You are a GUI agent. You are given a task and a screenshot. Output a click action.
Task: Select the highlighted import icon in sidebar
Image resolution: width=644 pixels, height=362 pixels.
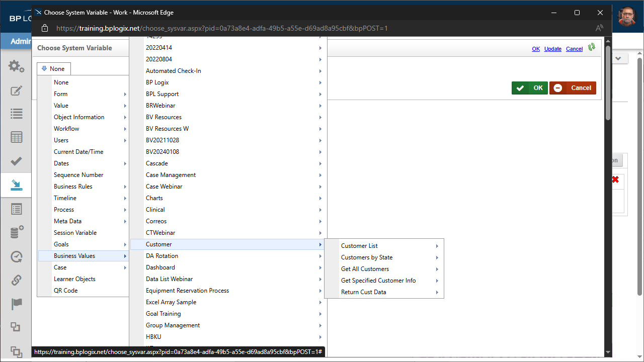(16, 186)
